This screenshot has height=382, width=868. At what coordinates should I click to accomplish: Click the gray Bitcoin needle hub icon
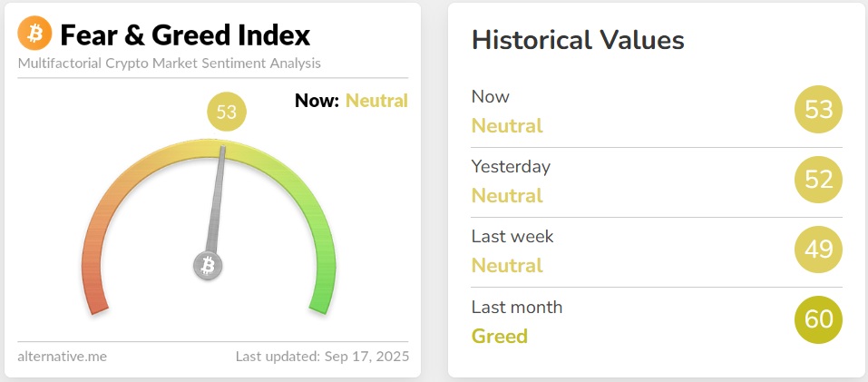[x=209, y=266]
